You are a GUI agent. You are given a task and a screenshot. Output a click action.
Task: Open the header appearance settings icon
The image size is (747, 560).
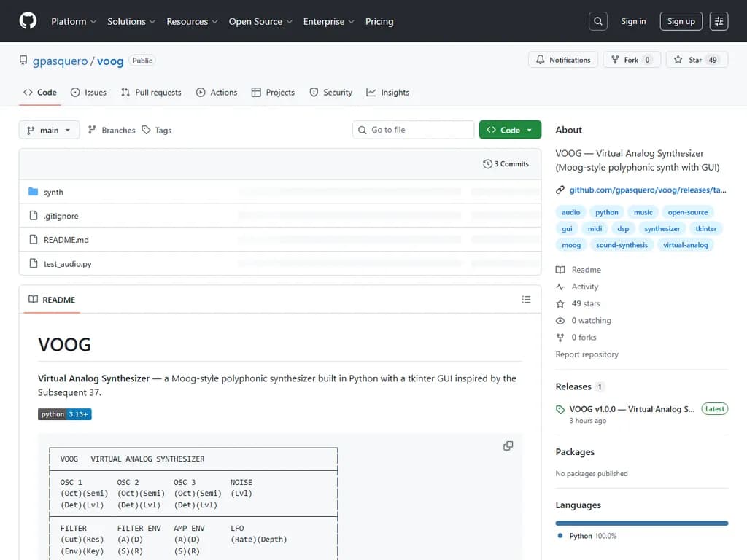(719, 21)
